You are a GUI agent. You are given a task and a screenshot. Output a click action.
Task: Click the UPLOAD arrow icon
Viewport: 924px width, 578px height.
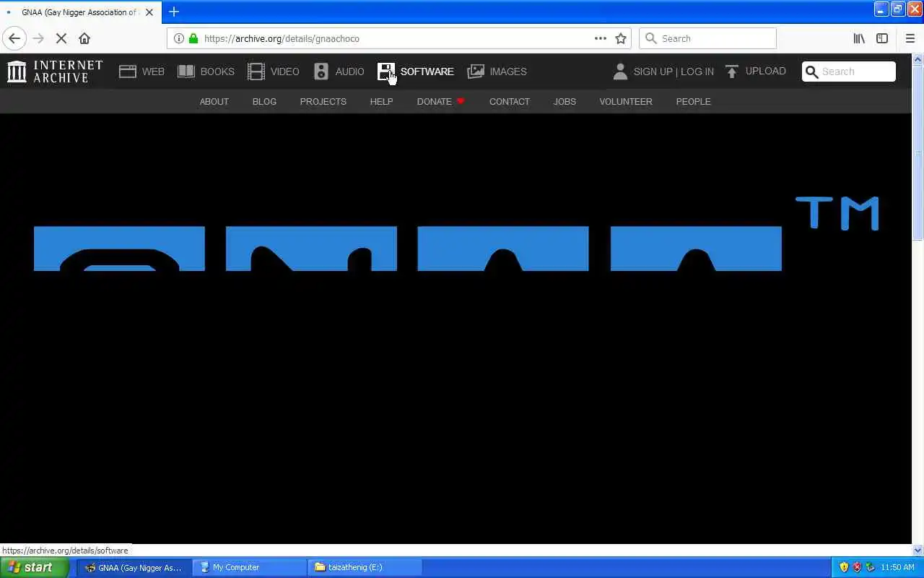pos(732,72)
